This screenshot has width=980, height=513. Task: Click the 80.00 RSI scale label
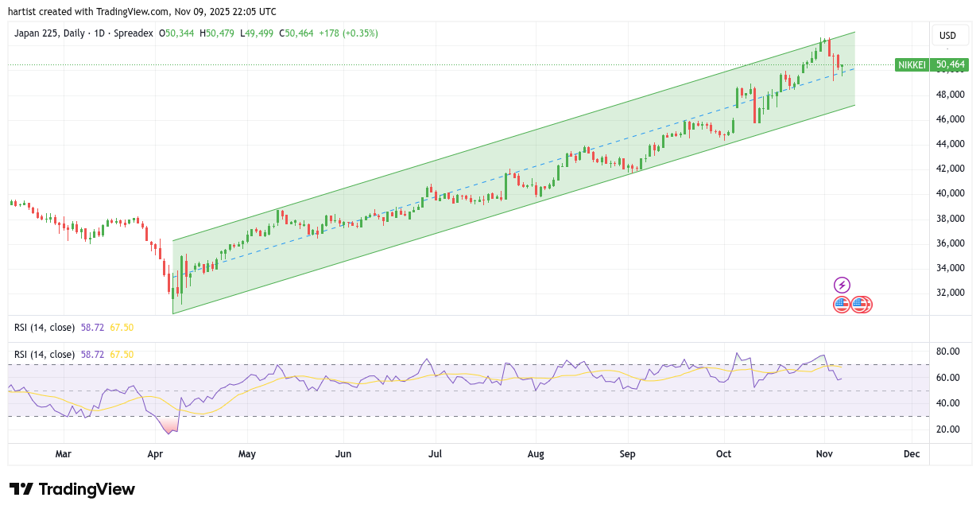[948, 352]
